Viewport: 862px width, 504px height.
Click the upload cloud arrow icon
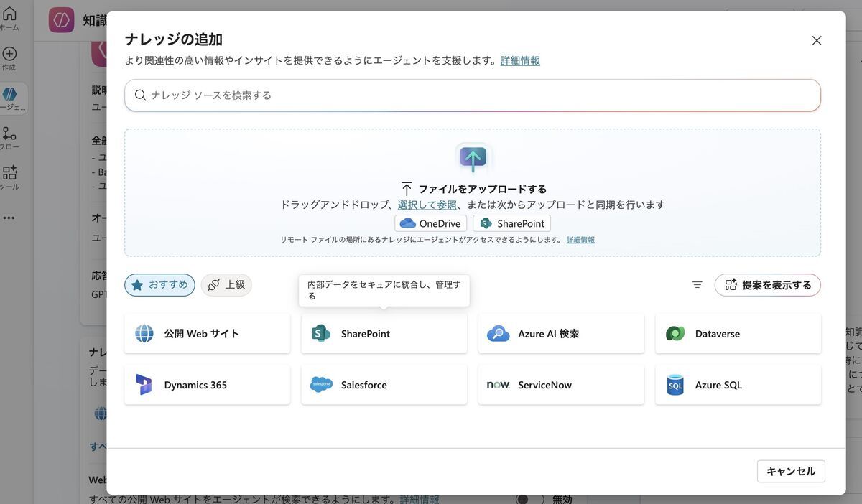tap(473, 157)
